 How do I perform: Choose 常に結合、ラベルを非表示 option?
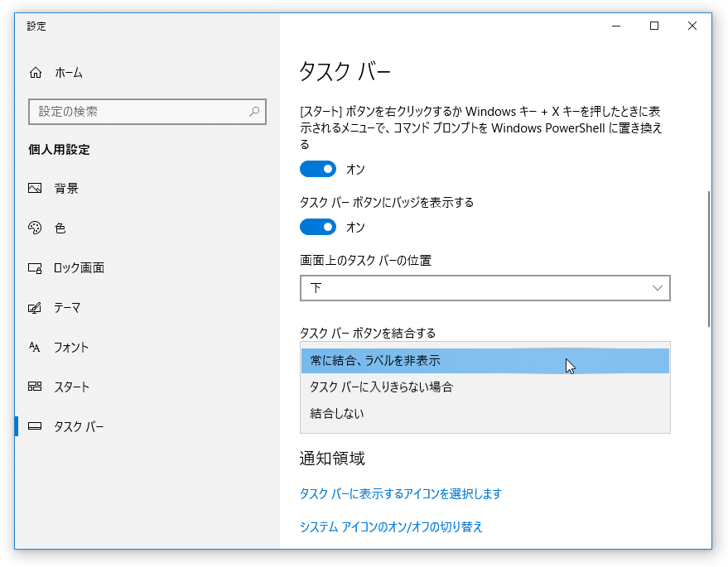point(485,361)
